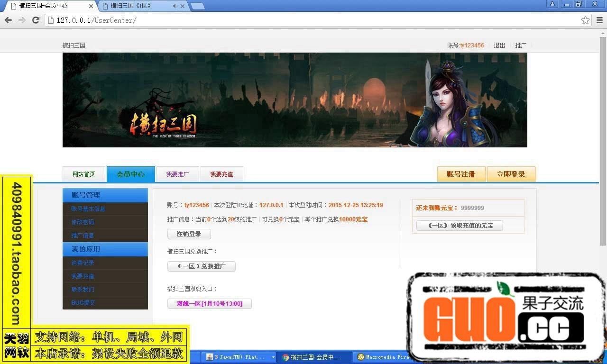Click the browser back arrow
The width and height of the screenshot is (607, 364).
point(8,20)
